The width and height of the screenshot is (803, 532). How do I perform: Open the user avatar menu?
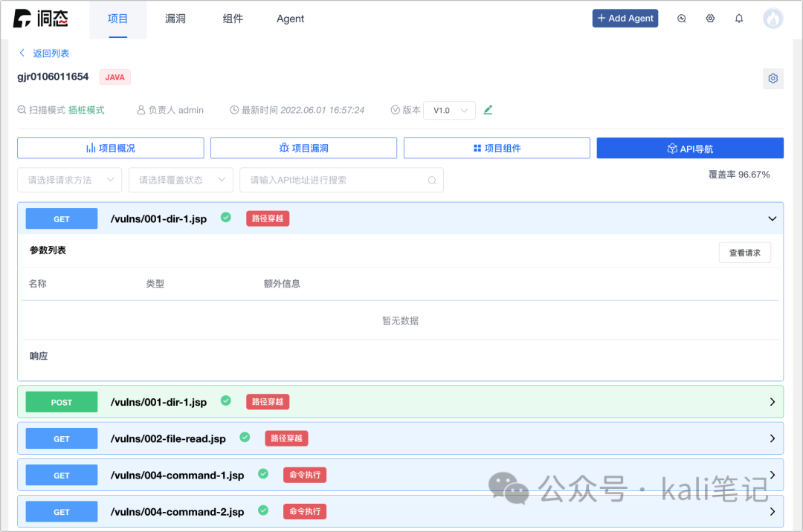pos(773,19)
